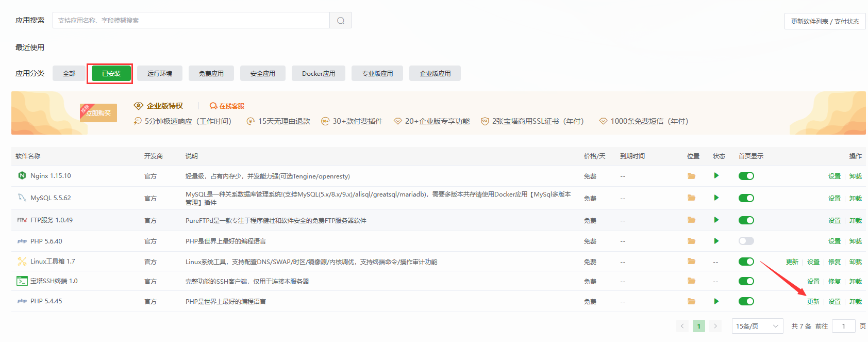Click the Linux工具箱 tools icon
This screenshot has height=342, width=868.
coord(22,262)
